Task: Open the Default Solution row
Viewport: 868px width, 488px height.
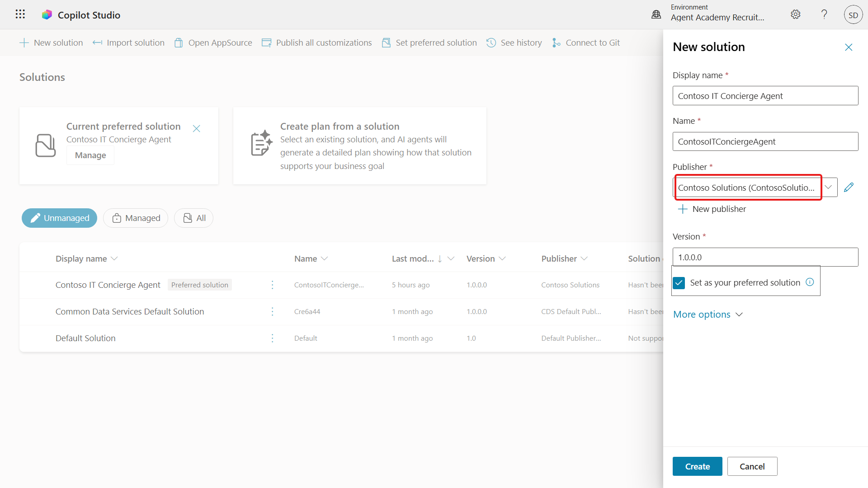Action: (x=85, y=338)
